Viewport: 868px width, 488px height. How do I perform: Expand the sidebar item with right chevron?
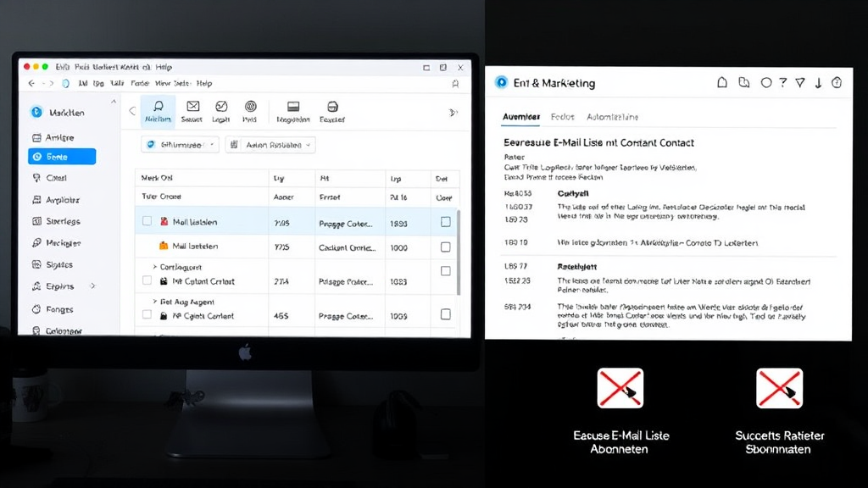click(x=92, y=286)
